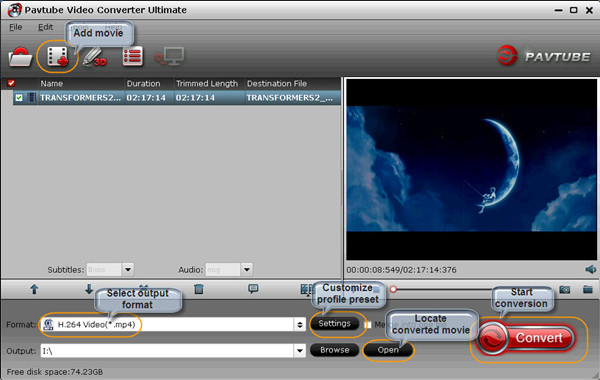Expand the Subtitles dropdown
Image resolution: width=600 pixels, height=380 pixels.
point(128,269)
